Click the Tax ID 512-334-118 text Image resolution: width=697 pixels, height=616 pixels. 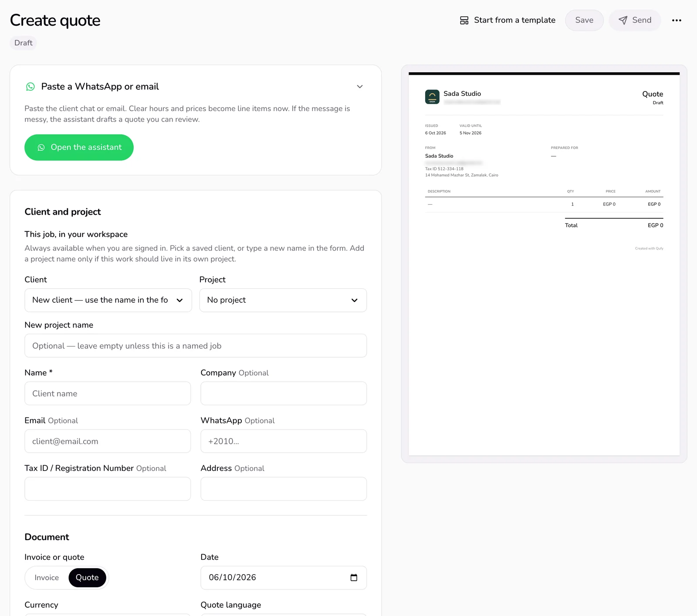point(444,169)
